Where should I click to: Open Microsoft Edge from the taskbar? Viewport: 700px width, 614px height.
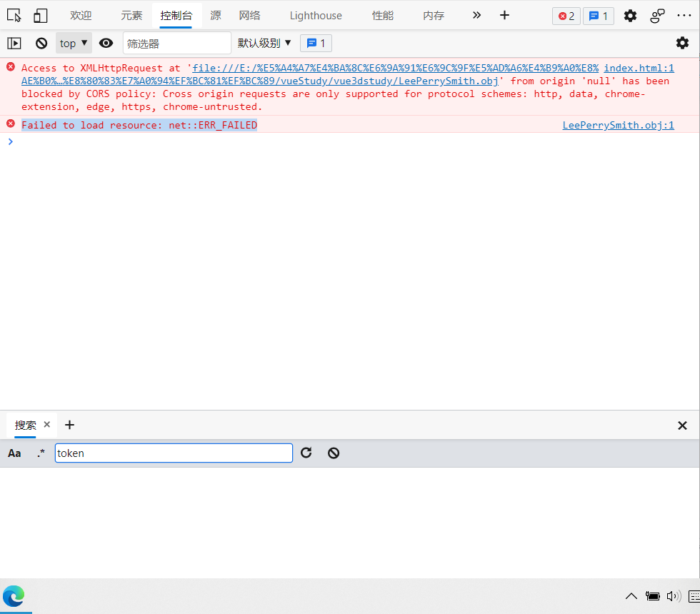[14, 595]
